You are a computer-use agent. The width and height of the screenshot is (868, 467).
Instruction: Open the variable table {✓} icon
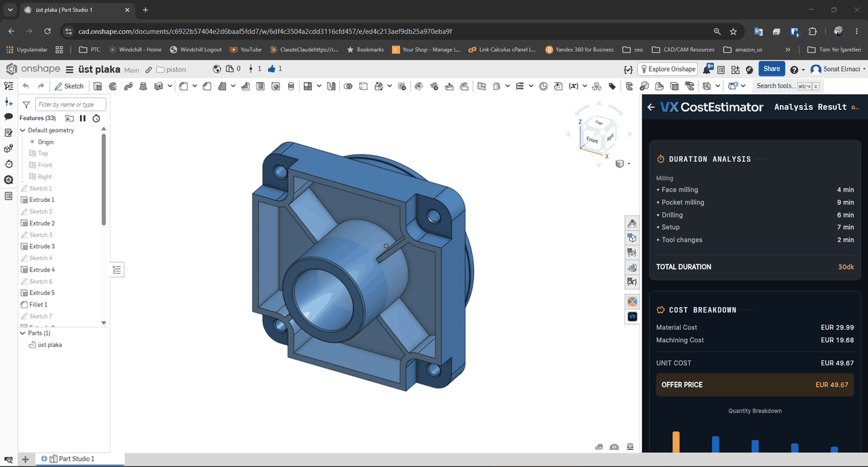(628, 69)
